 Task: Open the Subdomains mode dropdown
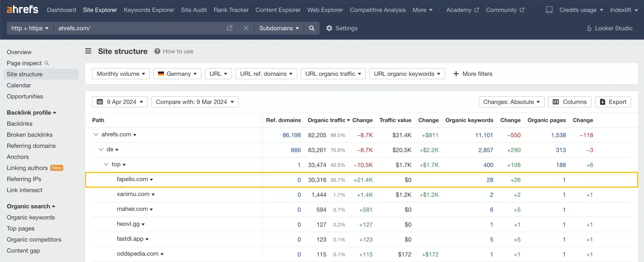click(x=279, y=28)
